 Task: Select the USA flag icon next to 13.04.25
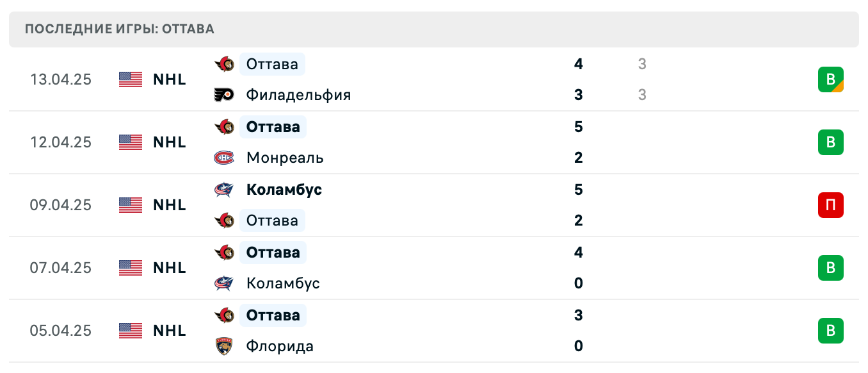130,79
